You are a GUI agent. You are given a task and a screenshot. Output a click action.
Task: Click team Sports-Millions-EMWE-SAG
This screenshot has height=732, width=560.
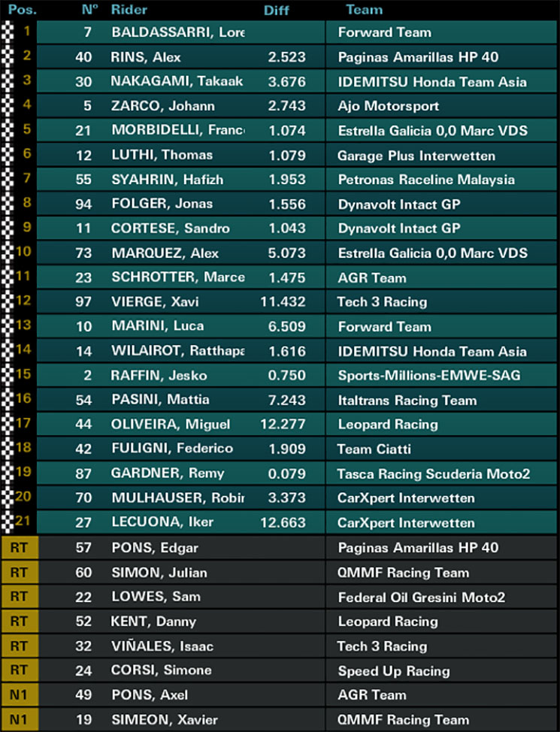coord(429,375)
